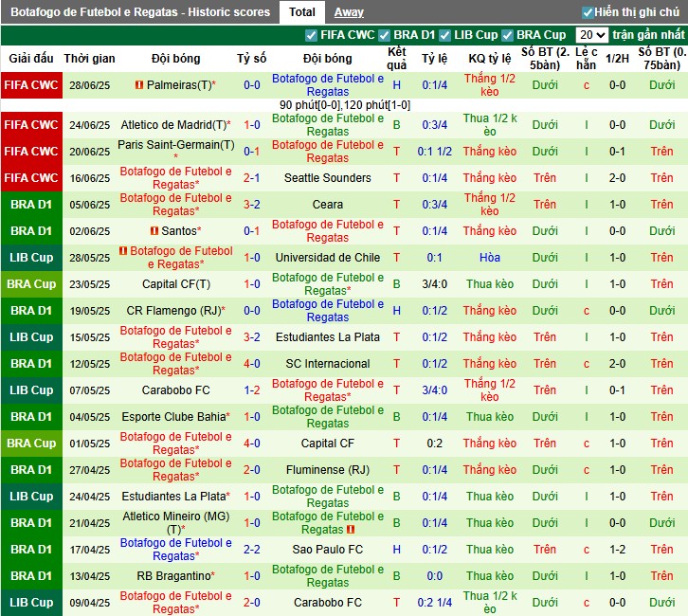Click the 0:2 1/4 odds on 09/04/25
Viewport: 688px width, 616px height.
tap(434, 603)
